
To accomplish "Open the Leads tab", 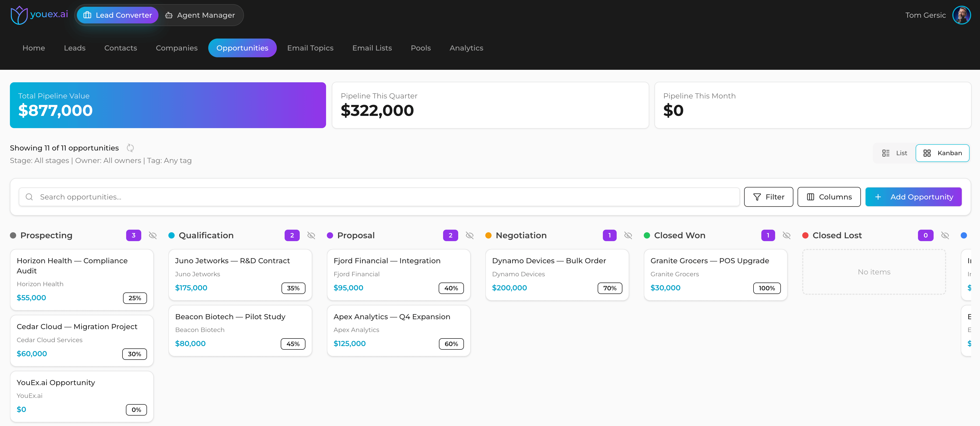I will click(75, 48).
